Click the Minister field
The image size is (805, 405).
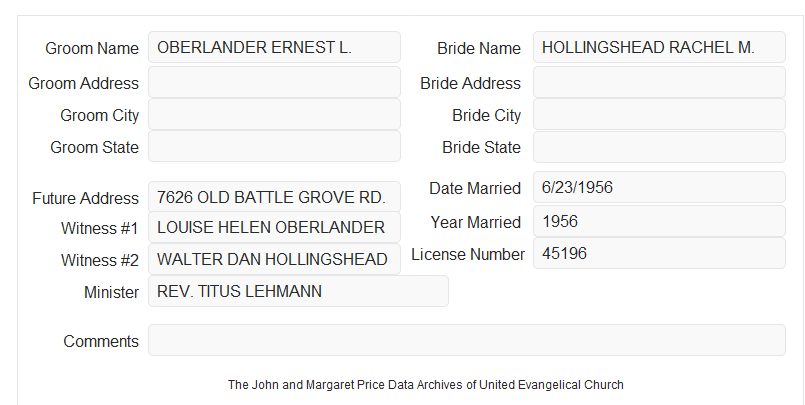pyautogui.click(x=298, y=291)
